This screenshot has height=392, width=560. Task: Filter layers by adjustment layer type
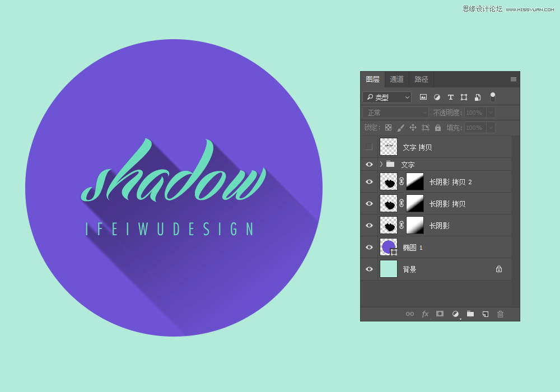coord(437,97)
